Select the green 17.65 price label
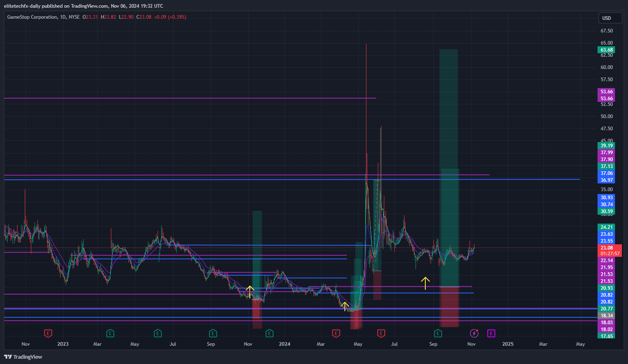This screenshot has width=628, height=364. (x=606, y=336)
